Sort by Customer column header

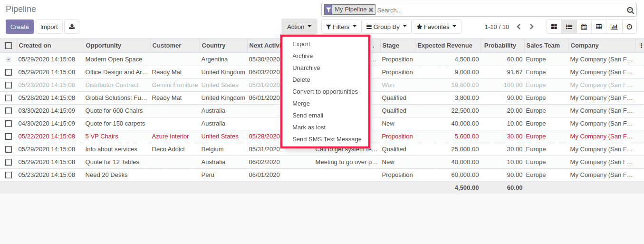coord(175,46)
